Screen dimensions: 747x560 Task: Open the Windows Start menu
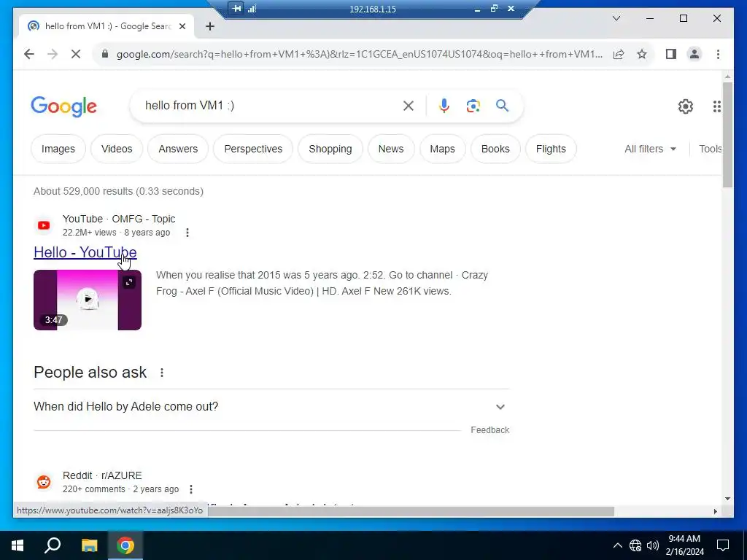(18, 545)
